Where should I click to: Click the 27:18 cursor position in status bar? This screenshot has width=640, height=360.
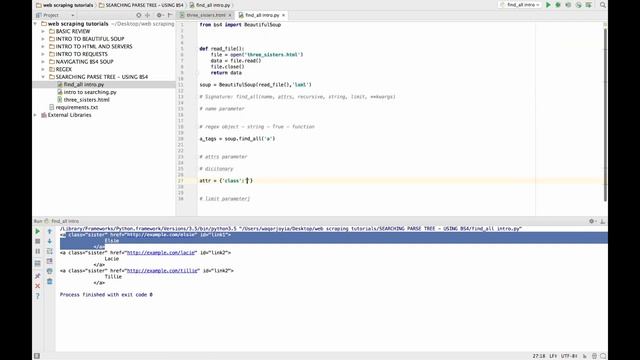[539, 356]
